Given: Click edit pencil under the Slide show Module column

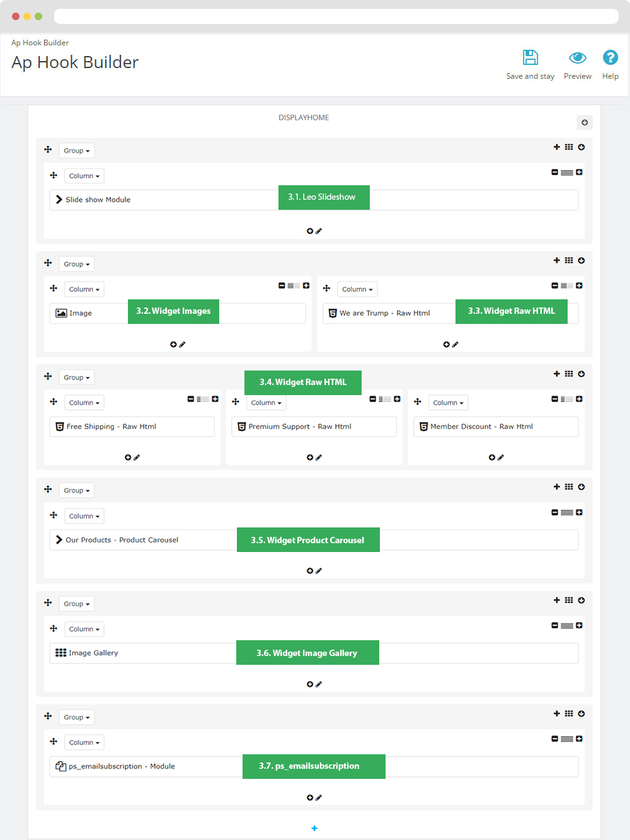Looking at the screenshot, I should pos(319,231).
